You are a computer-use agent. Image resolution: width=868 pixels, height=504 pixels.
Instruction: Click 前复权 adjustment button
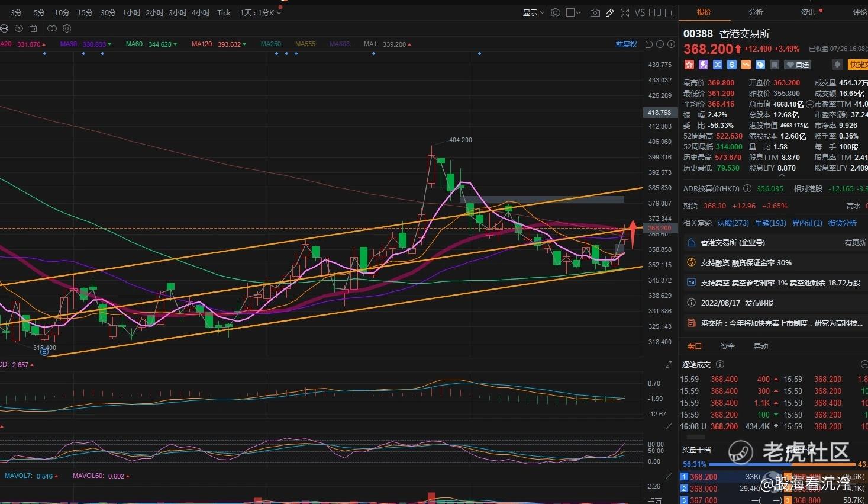[x=626, y=44]
